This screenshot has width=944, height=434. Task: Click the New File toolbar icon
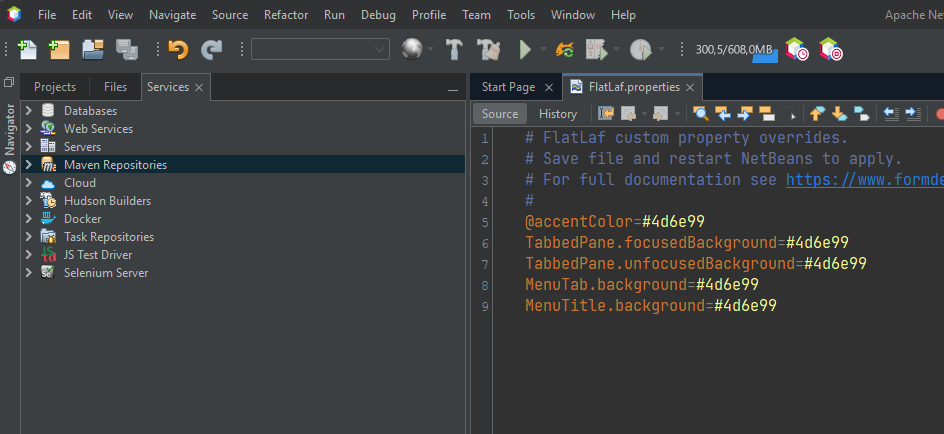[x=27, y=49]
